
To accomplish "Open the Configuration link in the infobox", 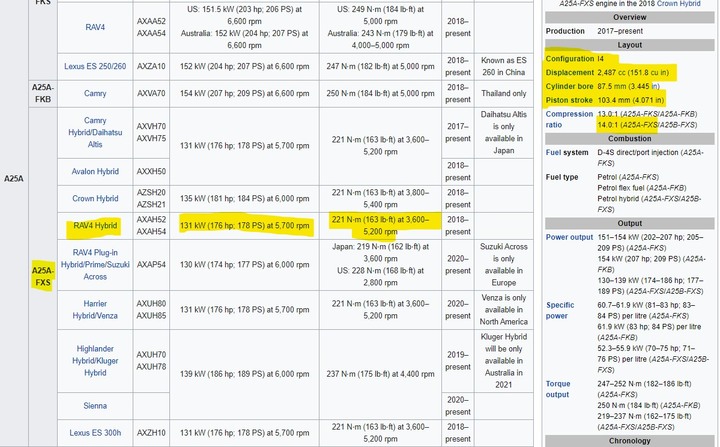I will pyautogui.click(x=569, y=59).
